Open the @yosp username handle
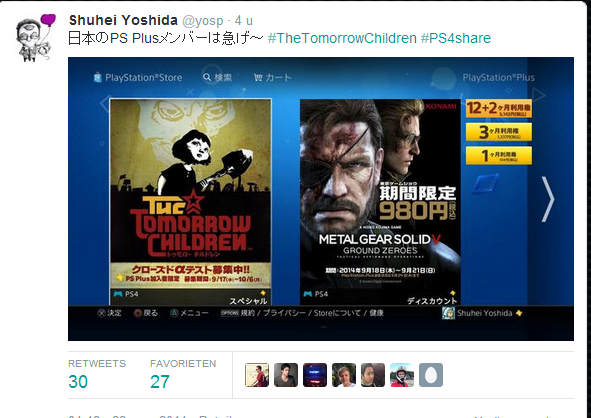Viewport: 591px width, 418px height. [203, 20]
